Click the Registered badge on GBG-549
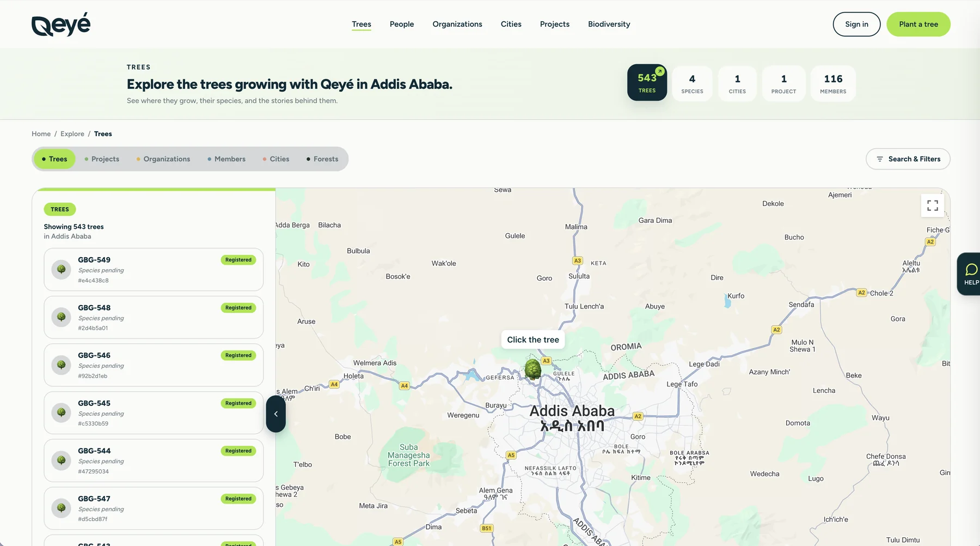 click(238, 260)
